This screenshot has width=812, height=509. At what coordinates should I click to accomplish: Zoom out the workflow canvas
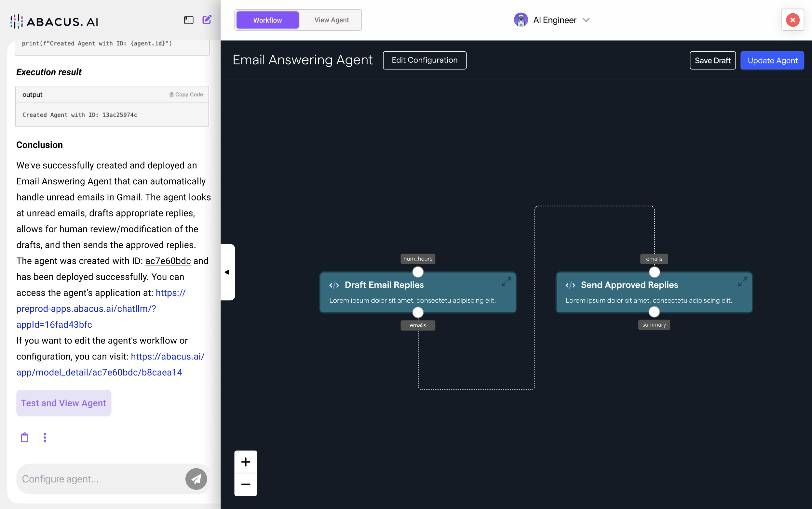click(246, 484)
